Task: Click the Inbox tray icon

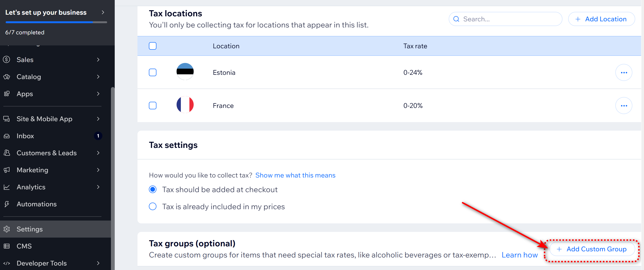Action: [x=7, y=136]
